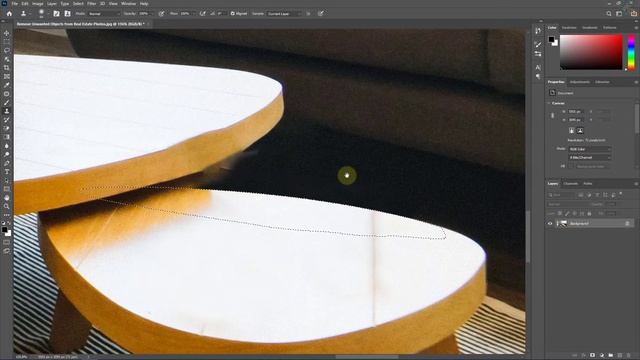Open the Mode blending dropdown
640x360 pixels.
[x=104, y=13]
